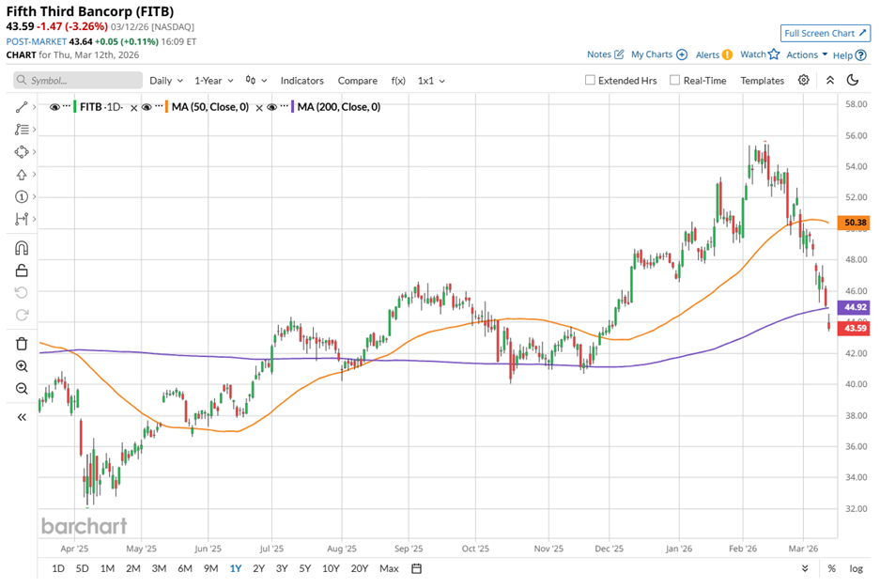The width and height of the screenshot is (880, 588).
Task: Open the Notes link
Action: (605, 54)
